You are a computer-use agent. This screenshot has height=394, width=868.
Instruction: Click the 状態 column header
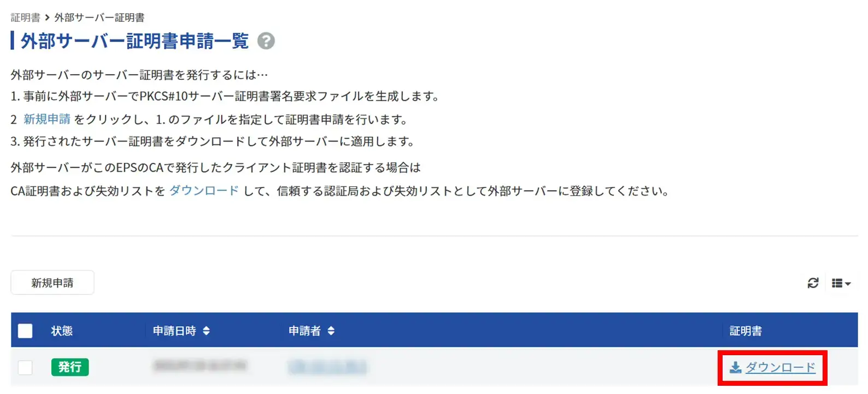pyautogui.click(x=62, y=331)
